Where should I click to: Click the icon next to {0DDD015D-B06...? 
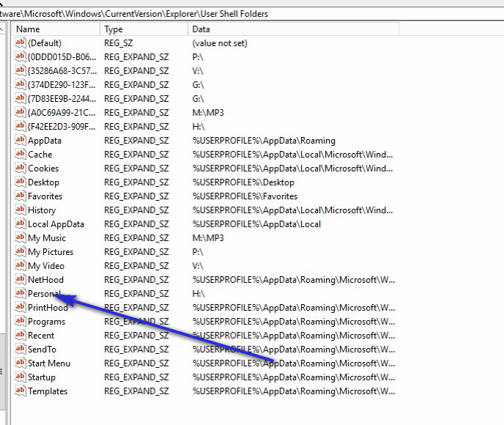pyautogui.click(x=21, y=56)
